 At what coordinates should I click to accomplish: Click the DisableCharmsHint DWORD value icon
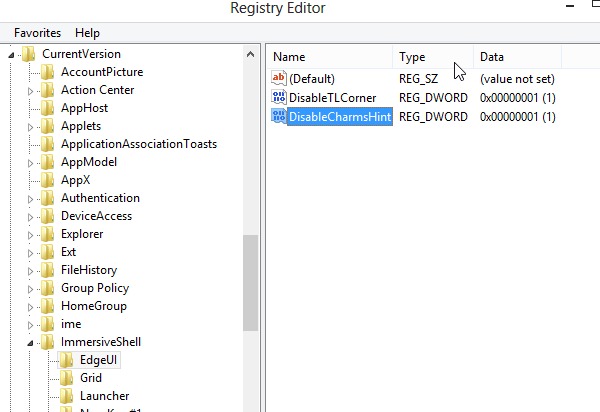[279, 117]
